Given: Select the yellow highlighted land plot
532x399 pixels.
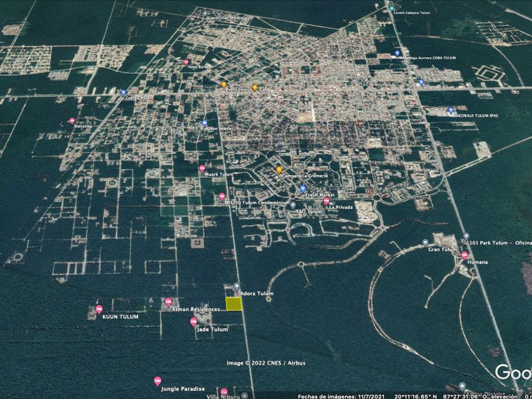Looking at the screenshot, I should pyautogui.click(x=234, y=305).
